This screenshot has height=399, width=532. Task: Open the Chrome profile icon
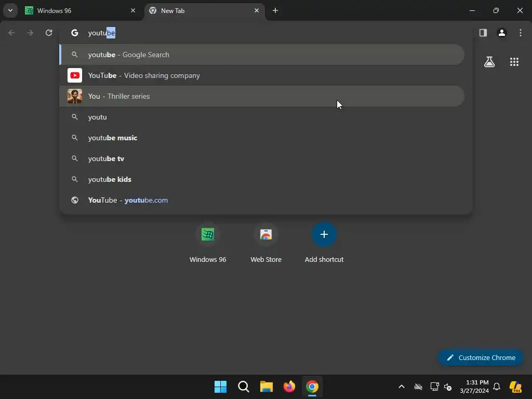click(x=502, y=33)
